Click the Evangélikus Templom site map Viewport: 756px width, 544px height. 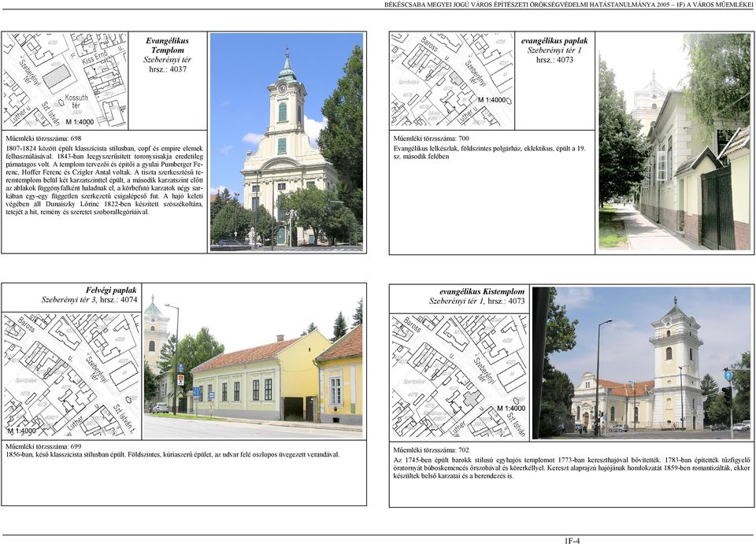[65, 80]
